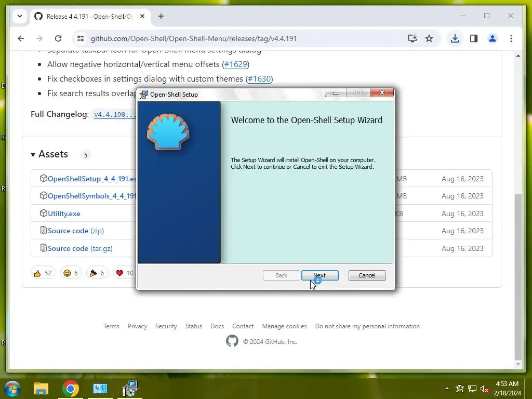
Task: Open Contact footer link
Action: click(243, 326)
